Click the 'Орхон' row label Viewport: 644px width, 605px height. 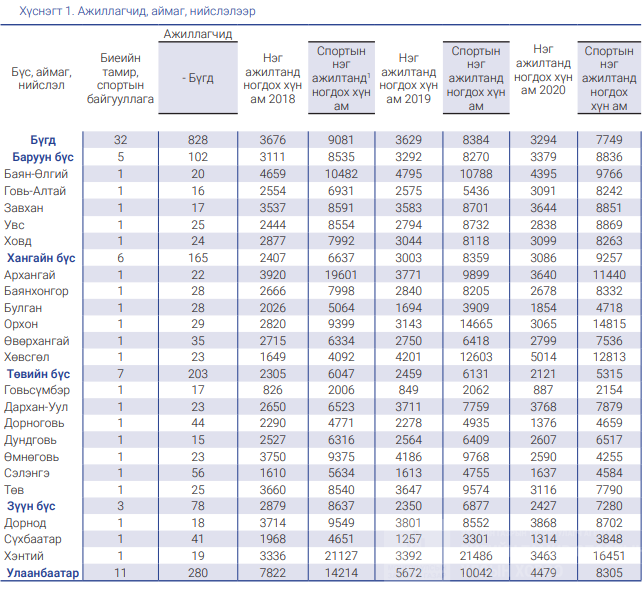click(x=21, y=324)
